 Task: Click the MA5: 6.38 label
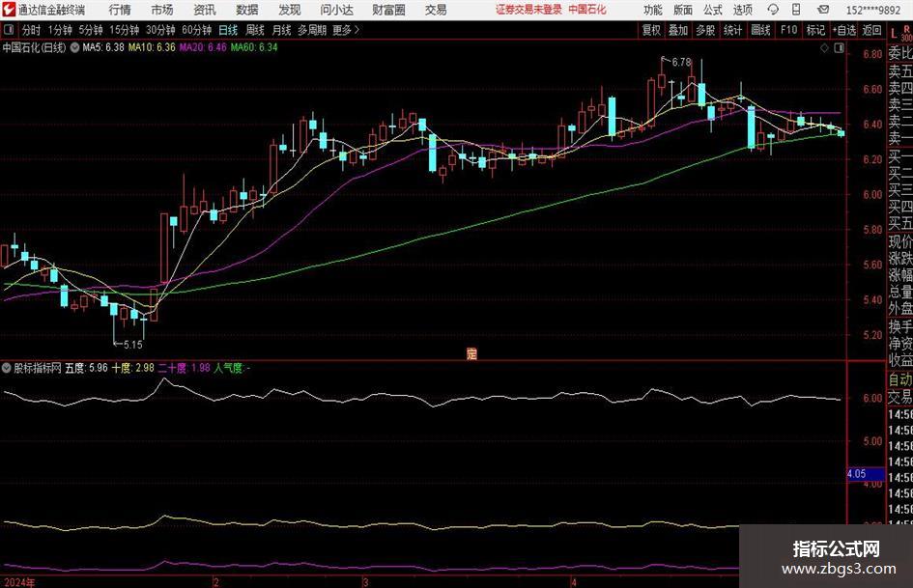click(x=103, y=47)
